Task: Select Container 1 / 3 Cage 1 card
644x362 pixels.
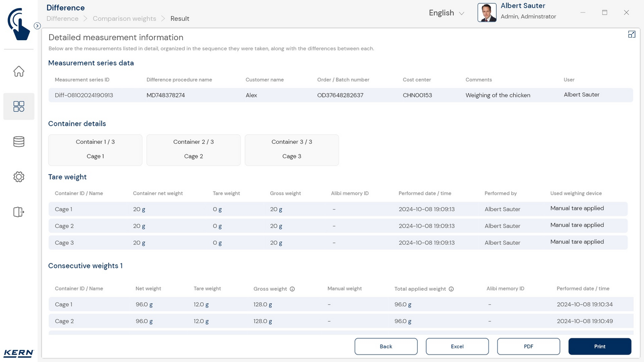Action: [95, 149]
